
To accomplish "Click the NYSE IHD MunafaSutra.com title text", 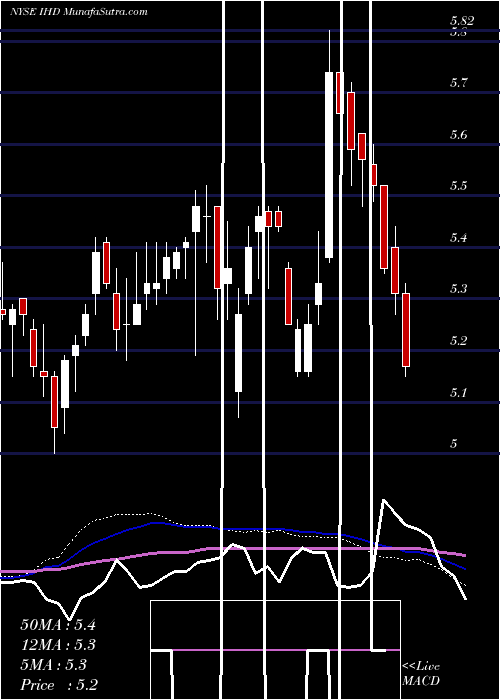I will point(79,12).
